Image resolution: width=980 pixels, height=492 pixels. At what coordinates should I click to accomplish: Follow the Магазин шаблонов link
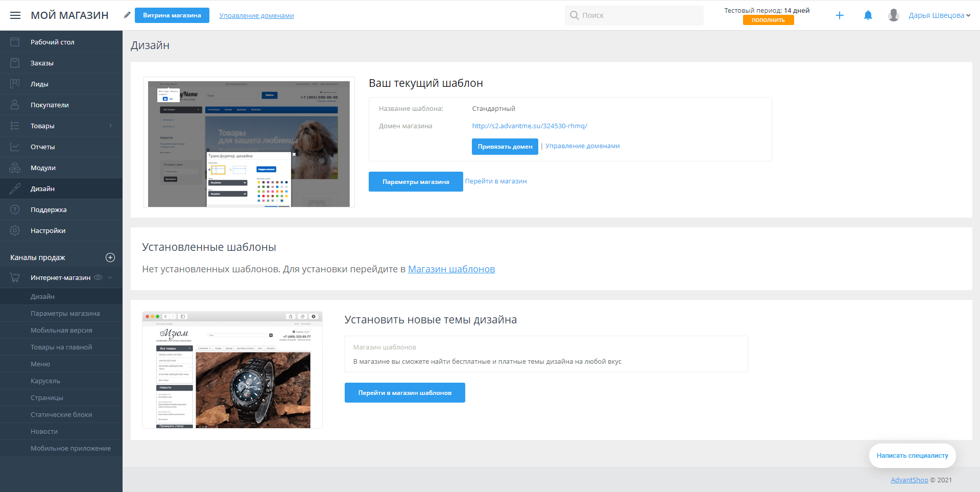point(451,269)
